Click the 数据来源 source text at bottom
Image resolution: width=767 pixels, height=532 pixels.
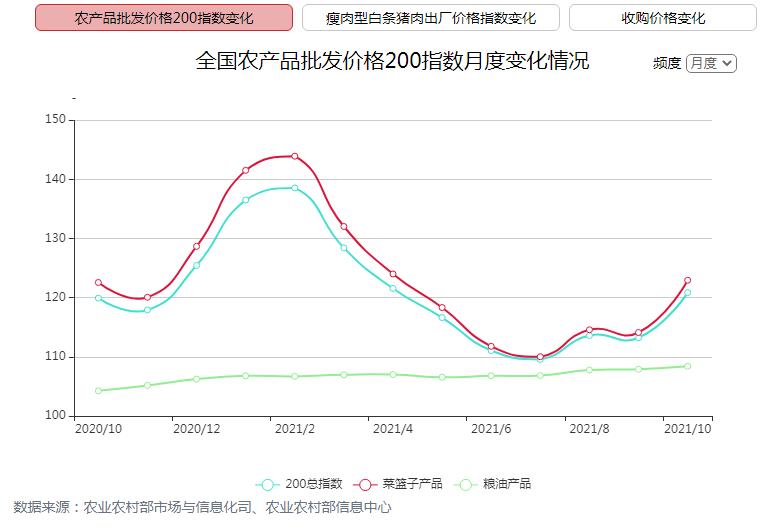click(x=202, y=507)
